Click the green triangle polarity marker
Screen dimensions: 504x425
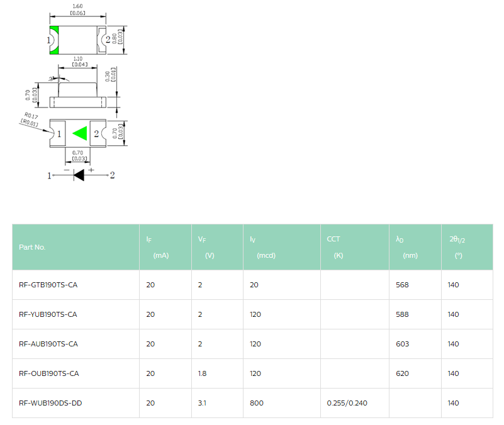(x=79, y=133)
